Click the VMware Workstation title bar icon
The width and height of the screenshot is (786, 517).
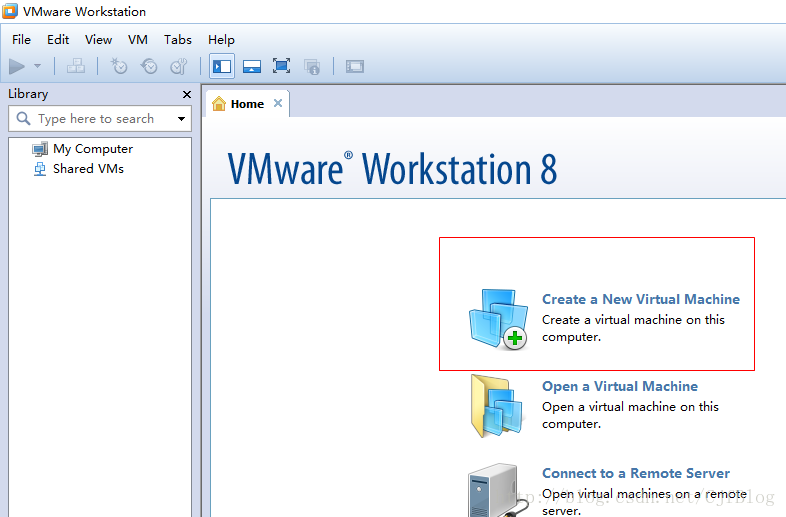point(10,11)
